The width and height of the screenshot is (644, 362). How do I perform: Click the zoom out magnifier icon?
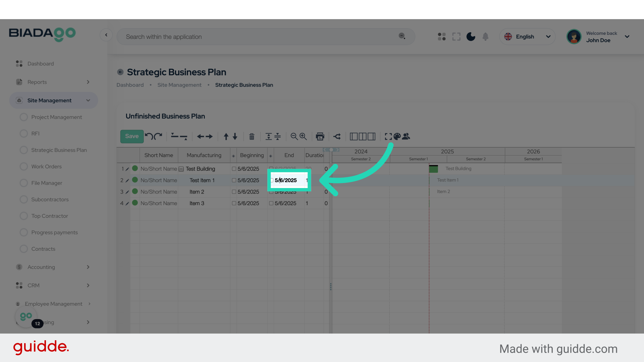(x=294, y=136)
